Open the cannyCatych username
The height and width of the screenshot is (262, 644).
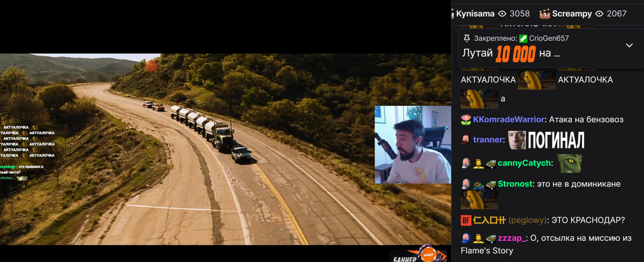pyautogui.click(x=525, y=163)
